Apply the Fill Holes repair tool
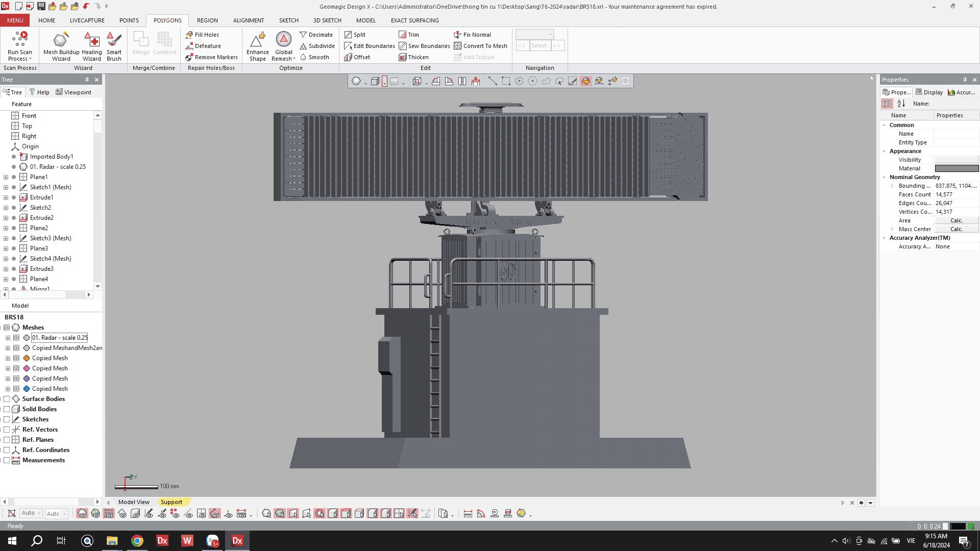980x551 pixels. [x=203, y=34]
